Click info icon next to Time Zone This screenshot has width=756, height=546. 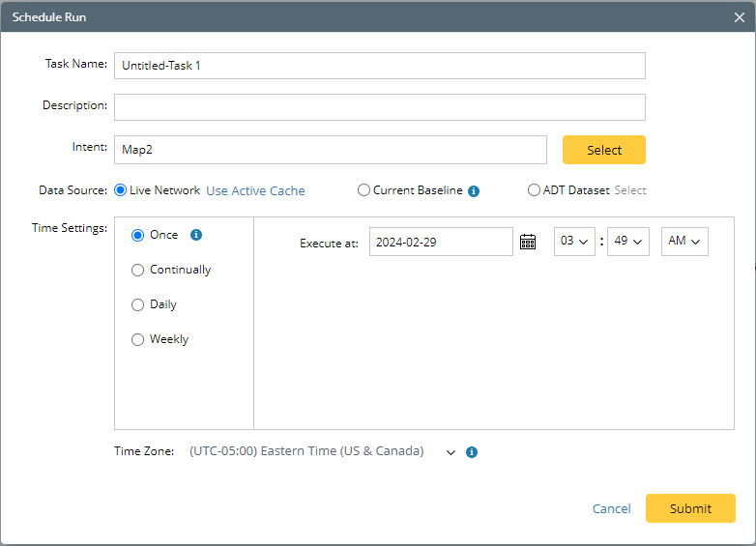[472, 451]
